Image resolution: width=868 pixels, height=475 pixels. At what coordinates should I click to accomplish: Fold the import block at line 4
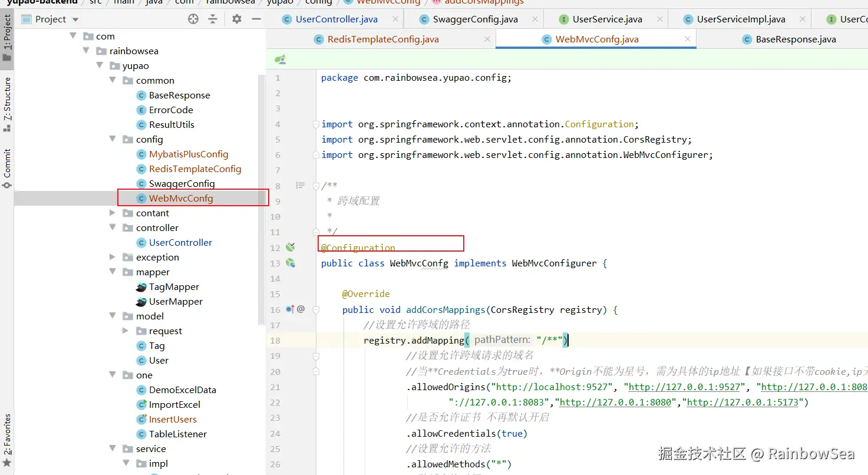316,124
